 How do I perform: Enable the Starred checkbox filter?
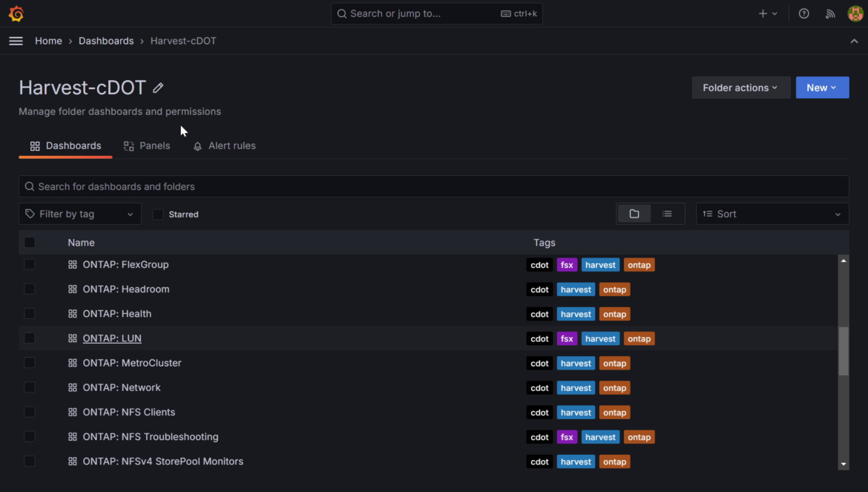158,214
